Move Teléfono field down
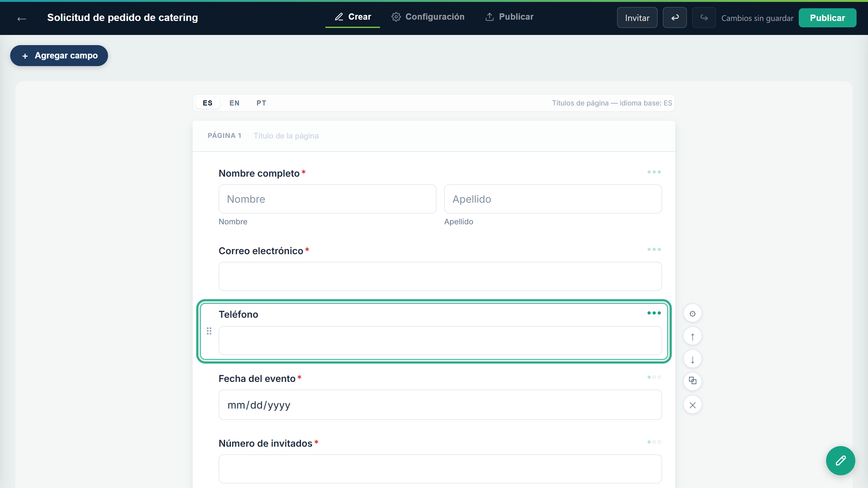 [692, 360]
